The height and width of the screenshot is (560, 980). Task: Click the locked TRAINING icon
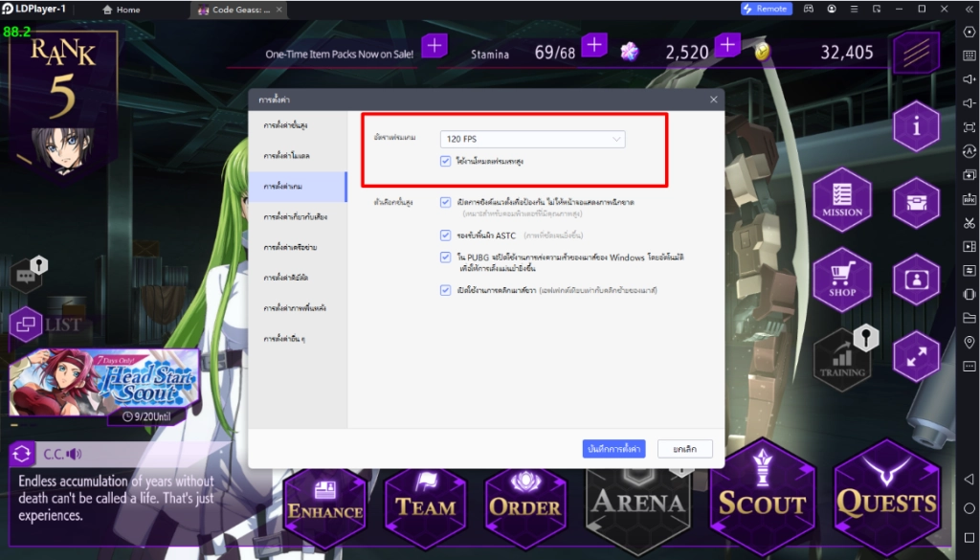pyautogui.click(x=843, y=357)
